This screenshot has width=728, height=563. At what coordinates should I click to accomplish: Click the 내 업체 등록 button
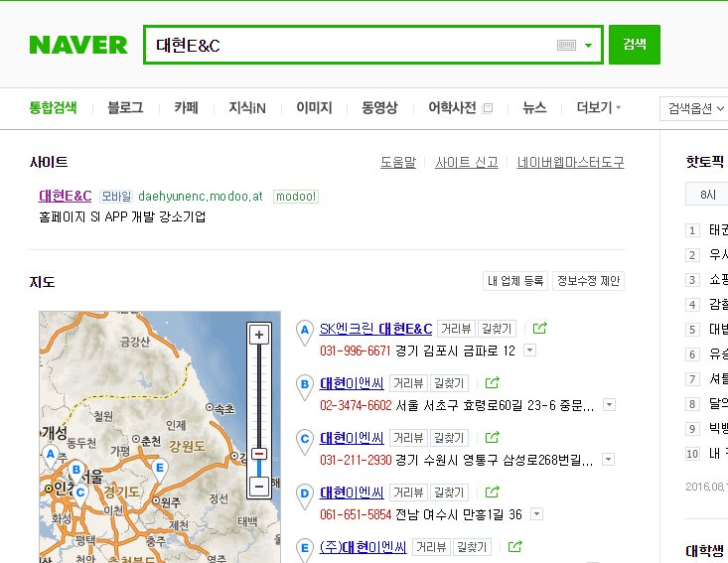tap(515, 281)
